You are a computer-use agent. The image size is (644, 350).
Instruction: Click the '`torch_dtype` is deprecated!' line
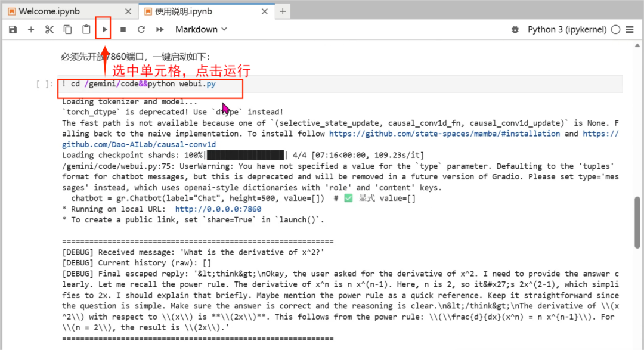pos(172,112)
